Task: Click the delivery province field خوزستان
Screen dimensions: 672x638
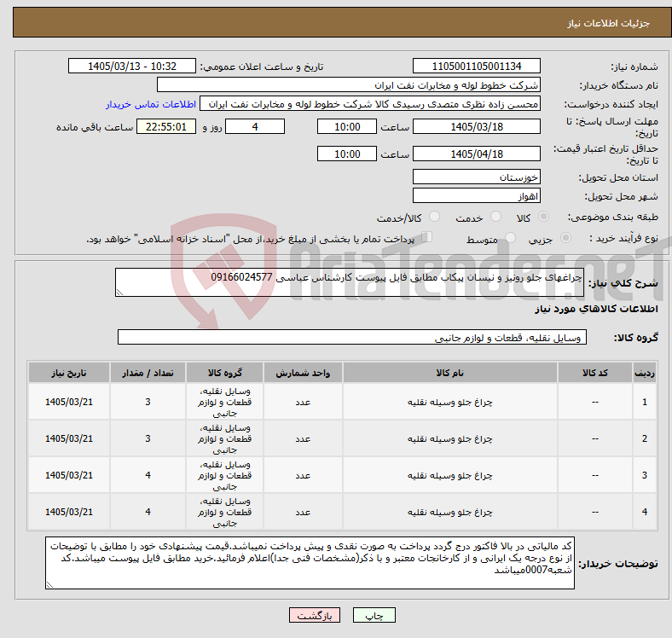Action: tap(476, 177)
